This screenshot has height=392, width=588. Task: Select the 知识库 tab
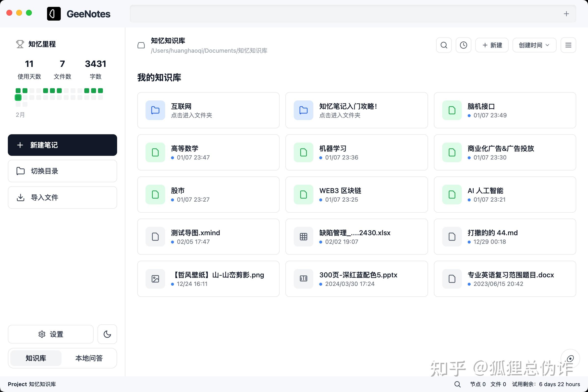point(36,358)
